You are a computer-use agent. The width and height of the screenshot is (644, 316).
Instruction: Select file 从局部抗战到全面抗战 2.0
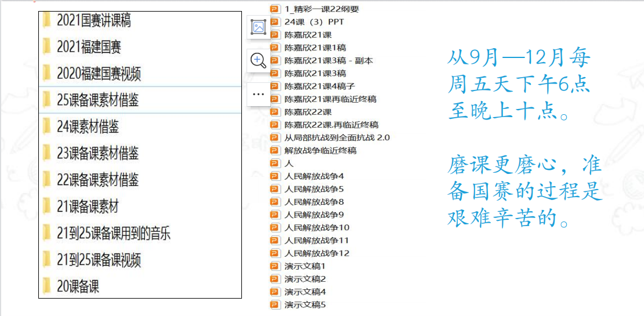click(x=337, y=137)
